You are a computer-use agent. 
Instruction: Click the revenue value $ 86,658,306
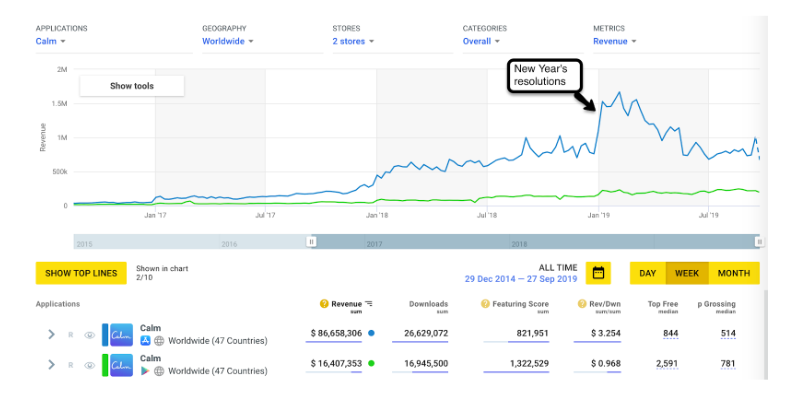tap(336, 333)
